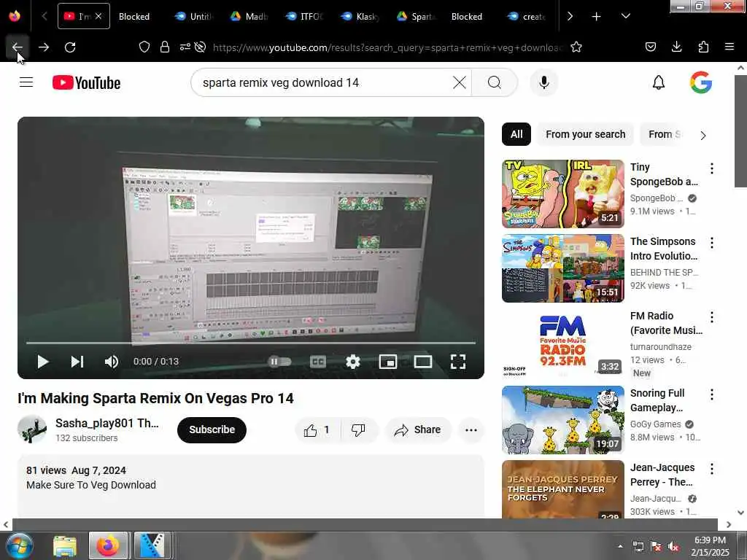Open options for Snoring Full Gameplay video
Screen dimensions: 747x560
click(x=712, y=394)
